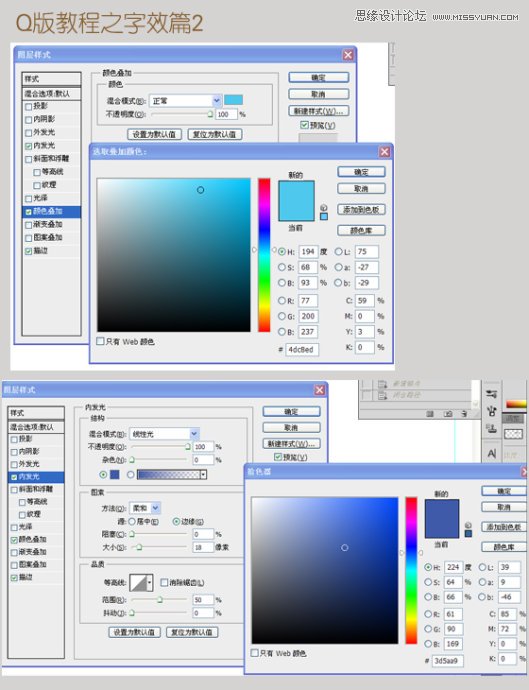Click the brush presets icon below sliders icon
The width and height of the screenshot is (529, 690).
492,411
